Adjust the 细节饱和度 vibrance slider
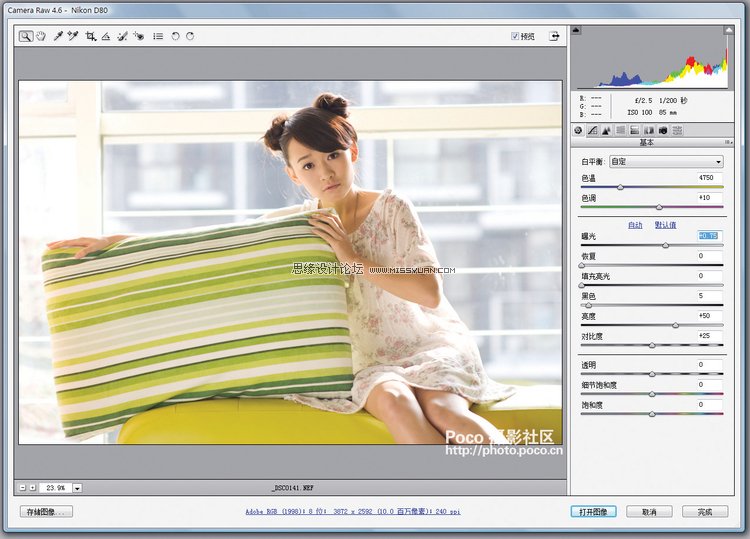 652,394
